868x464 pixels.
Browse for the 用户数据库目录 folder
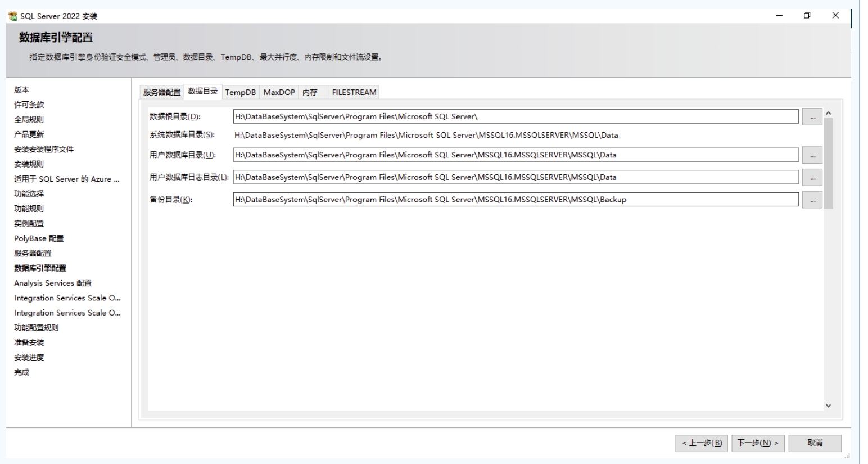pos(812,155)
